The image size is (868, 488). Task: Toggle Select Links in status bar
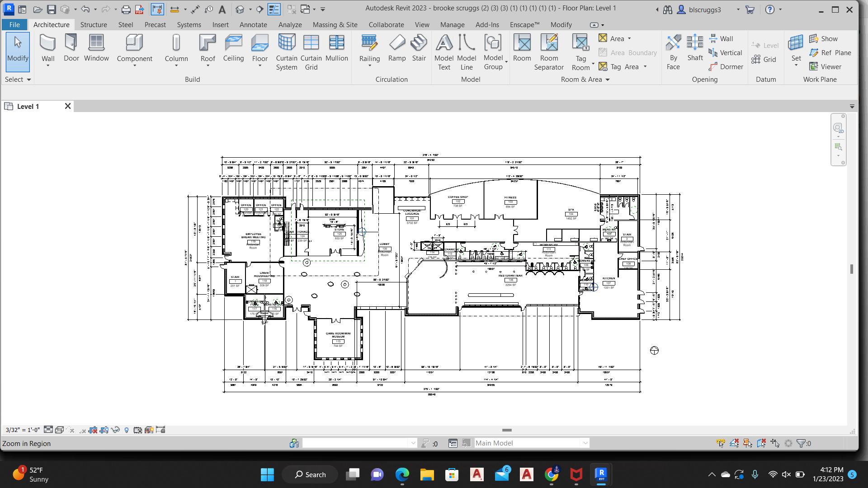[x=721, y=443]
